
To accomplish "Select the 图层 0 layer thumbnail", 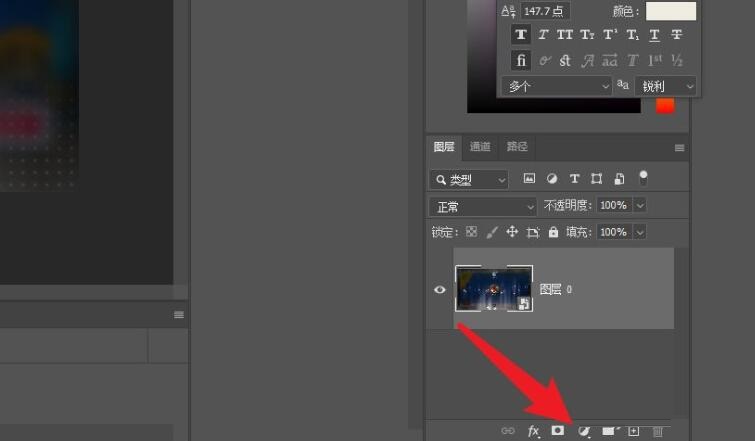I will (494, 289).
